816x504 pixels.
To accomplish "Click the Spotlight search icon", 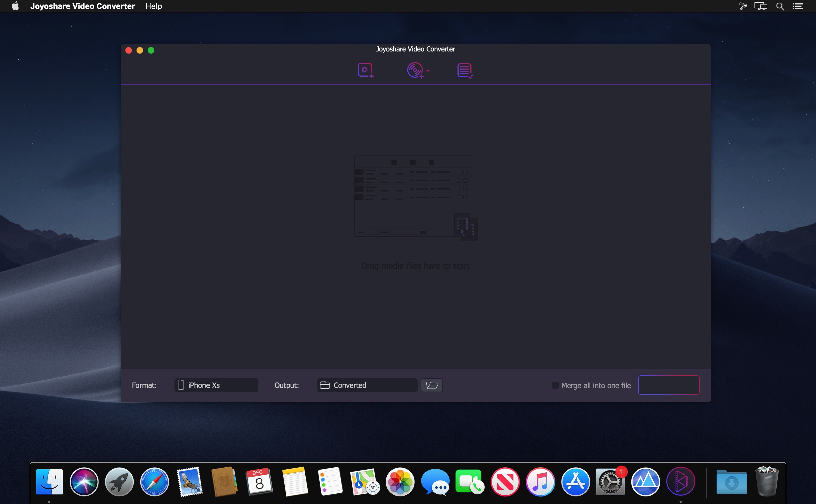I will pos(780,6).
